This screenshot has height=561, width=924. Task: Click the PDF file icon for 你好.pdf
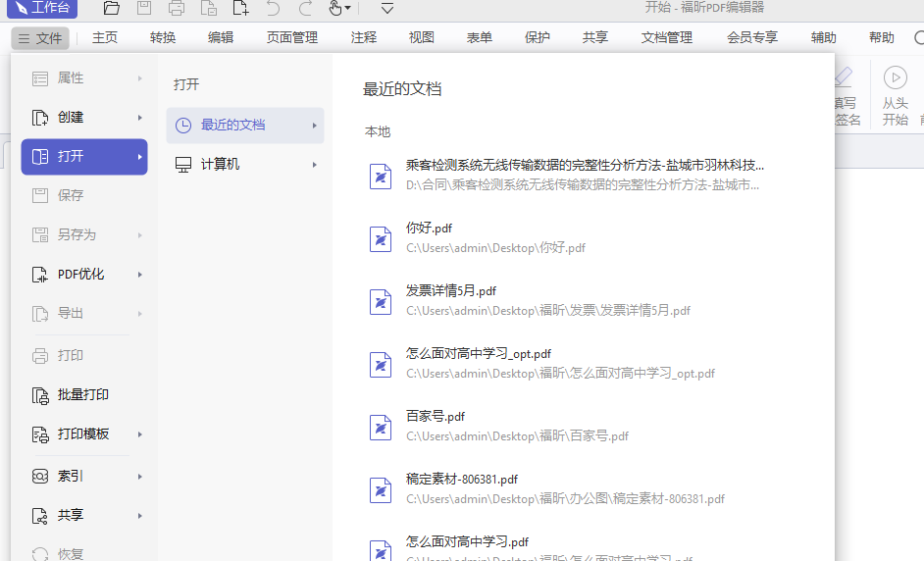380,238
